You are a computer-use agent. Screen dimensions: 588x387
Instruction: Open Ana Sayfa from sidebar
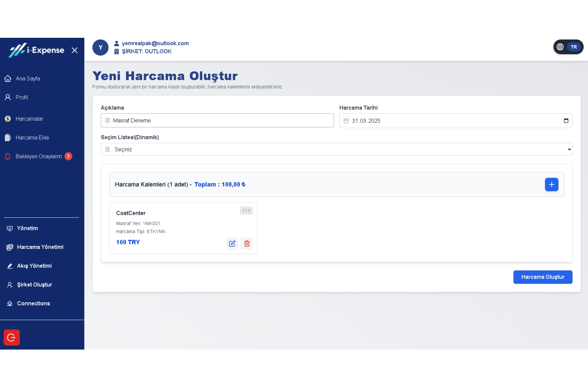pos(28,79)
